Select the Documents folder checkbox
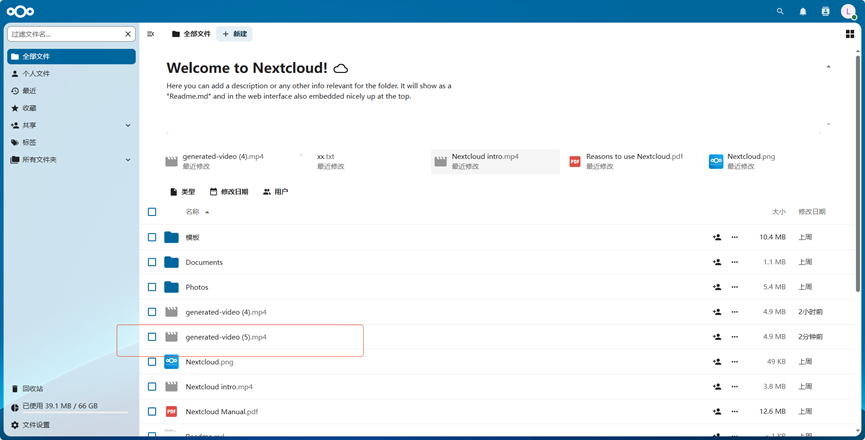 pos(152,262)
